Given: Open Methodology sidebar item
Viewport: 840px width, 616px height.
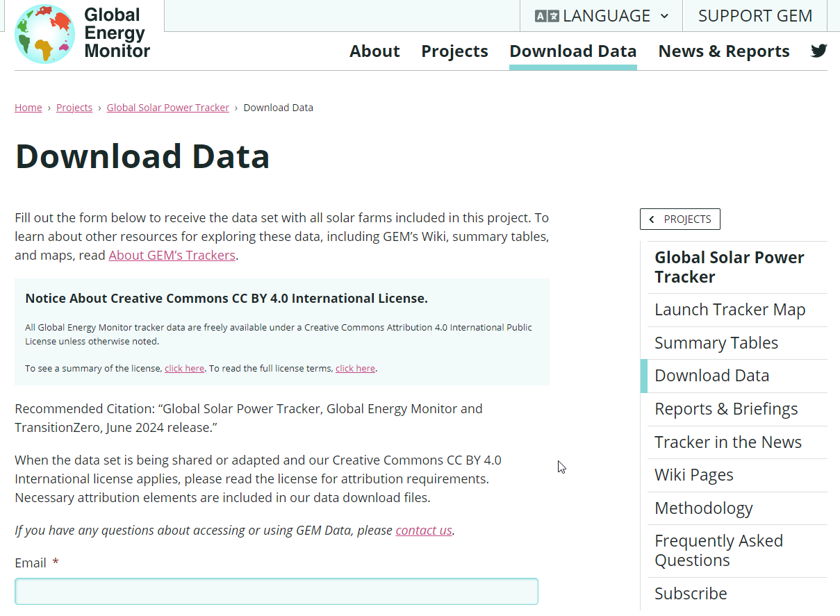Looking at the screenshot, I should pyautogui.click(x=703, y=508).
